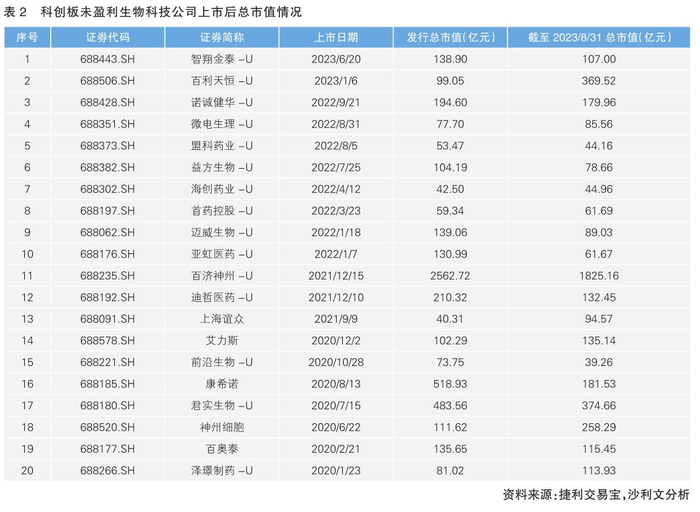Select company name 益方生物 –U
Viewport: 700px width, 512px height.
click(x=222, y=167)
